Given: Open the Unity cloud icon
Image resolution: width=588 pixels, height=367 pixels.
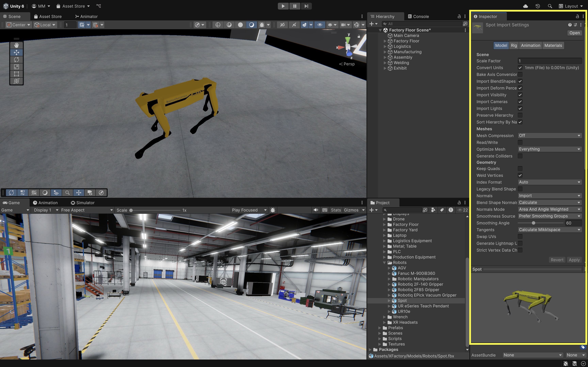Looking at the screenshot, I should tap(525, 6).
